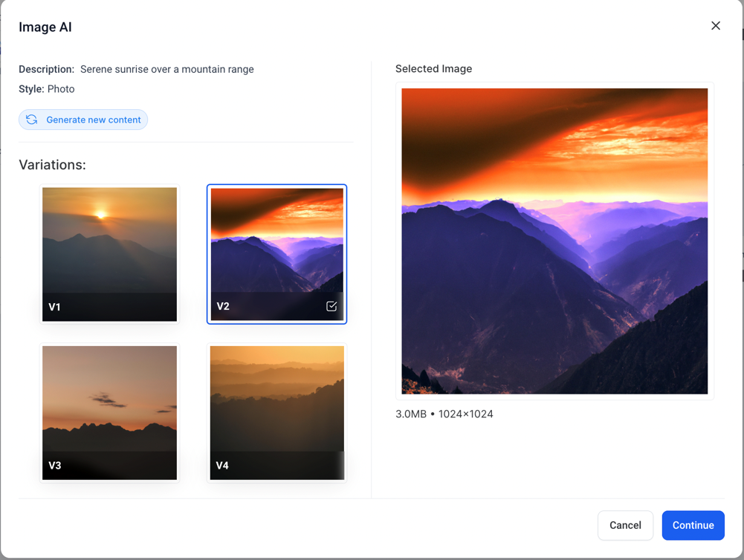Click the refresh icon beside Generate new content
The width and height of the screenshot is (744, 560).
32,120
